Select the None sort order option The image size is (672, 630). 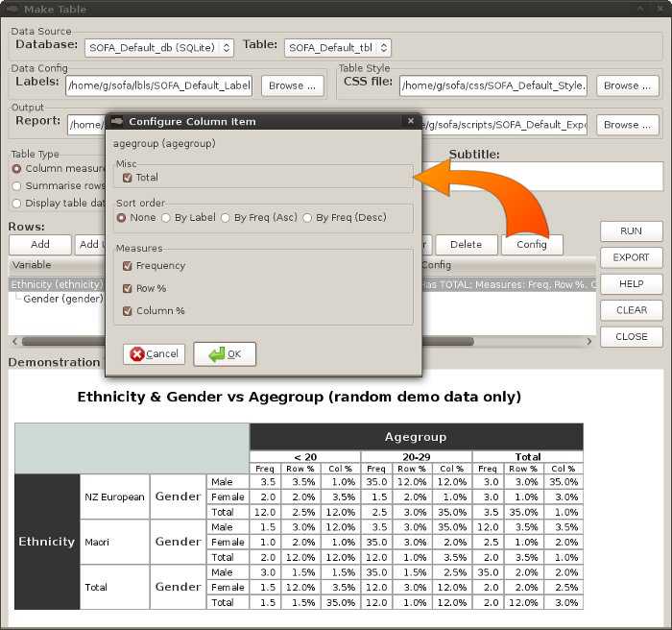pyautogui.click(x=121, y=218)
